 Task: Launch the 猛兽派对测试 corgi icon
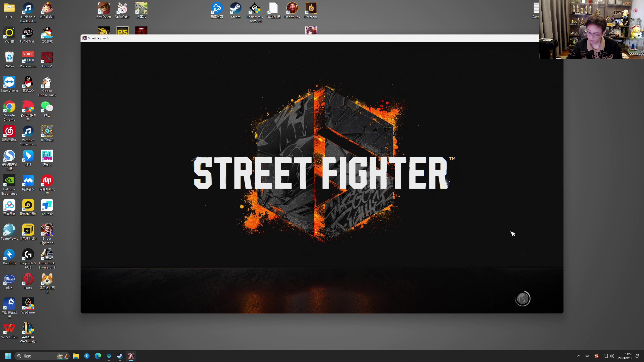click(47, 284)
